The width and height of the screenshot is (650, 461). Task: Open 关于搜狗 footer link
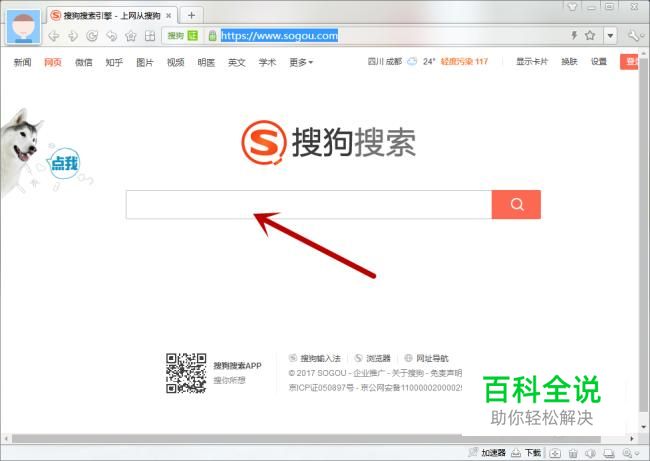(x=408, y=373)
